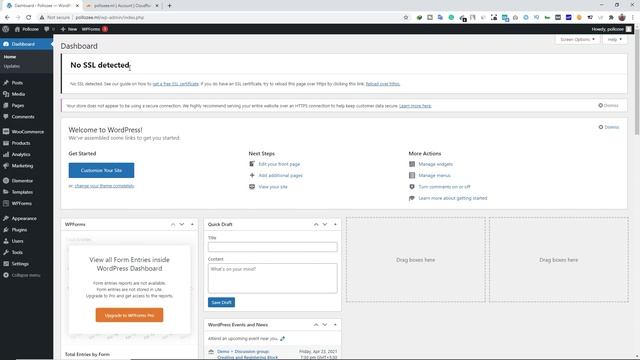Open 'Manage widgets' link
640x360 pixels.
click(x=436, y=164)
